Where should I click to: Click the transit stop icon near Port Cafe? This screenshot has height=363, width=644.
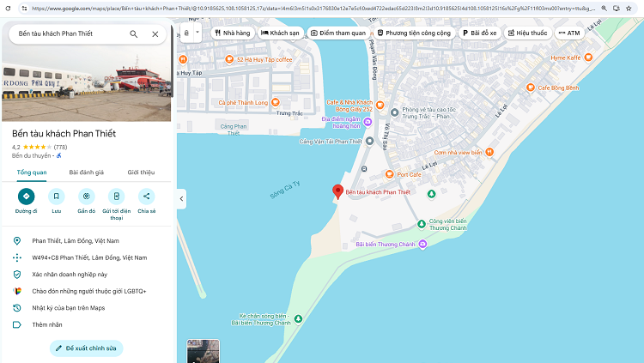pos(364,169)
